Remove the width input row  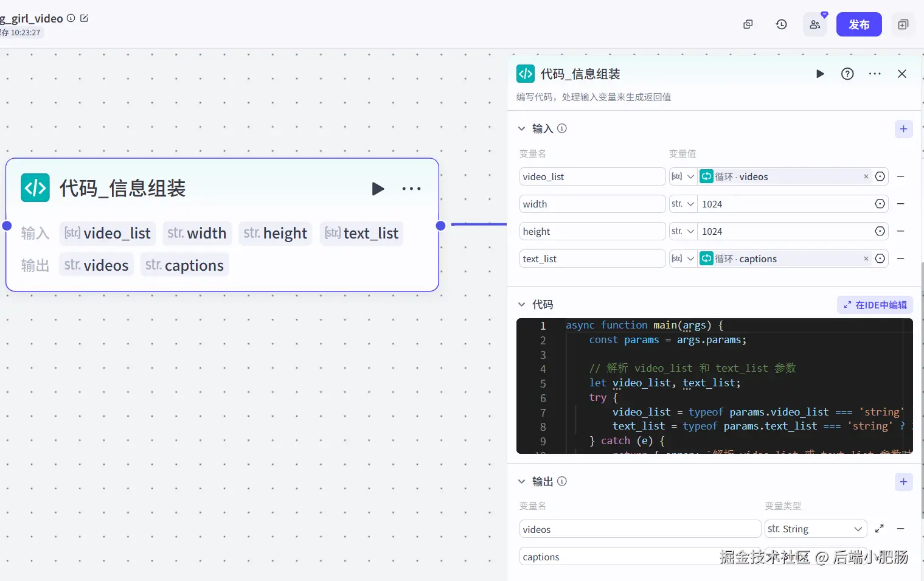pyautogui.click(x=901, y=204)
